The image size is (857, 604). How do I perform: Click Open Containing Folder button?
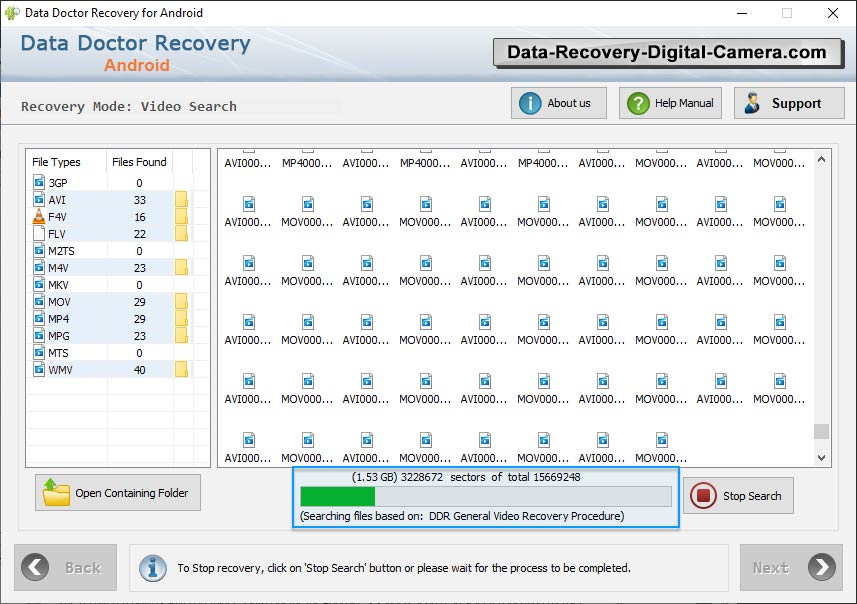[118, 492]
